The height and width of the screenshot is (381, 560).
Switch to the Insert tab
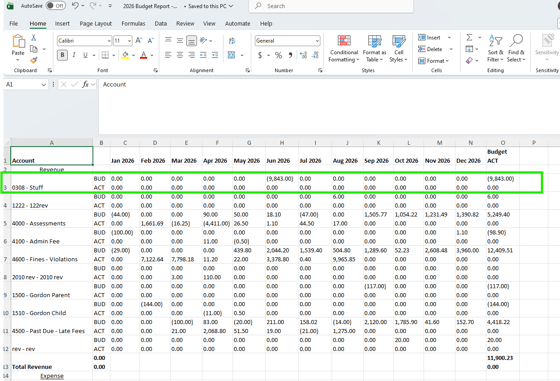(62, 24)
